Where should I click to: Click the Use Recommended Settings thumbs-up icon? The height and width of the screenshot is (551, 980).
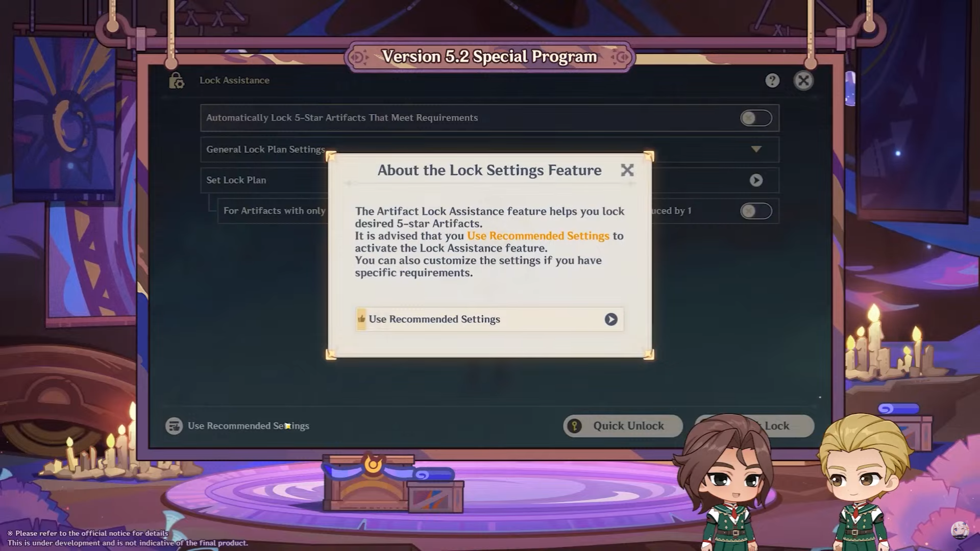(x=362, y=318)
